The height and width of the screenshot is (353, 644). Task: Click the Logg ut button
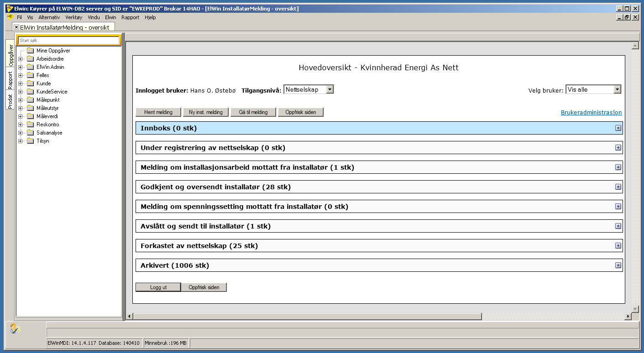[158, 287]
